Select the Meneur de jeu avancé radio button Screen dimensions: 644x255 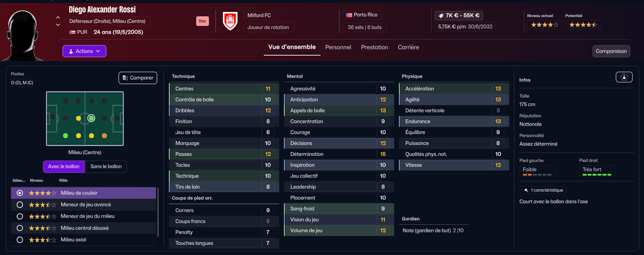tap(20, 205)
